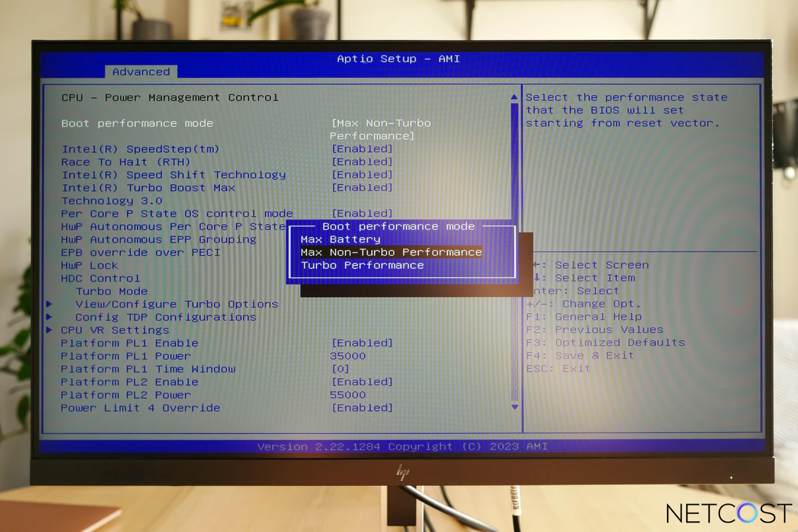Viewport: 798px width, 532px height.
Task: Pick Turbo Performance in the popup
Action: click(363, 265)
